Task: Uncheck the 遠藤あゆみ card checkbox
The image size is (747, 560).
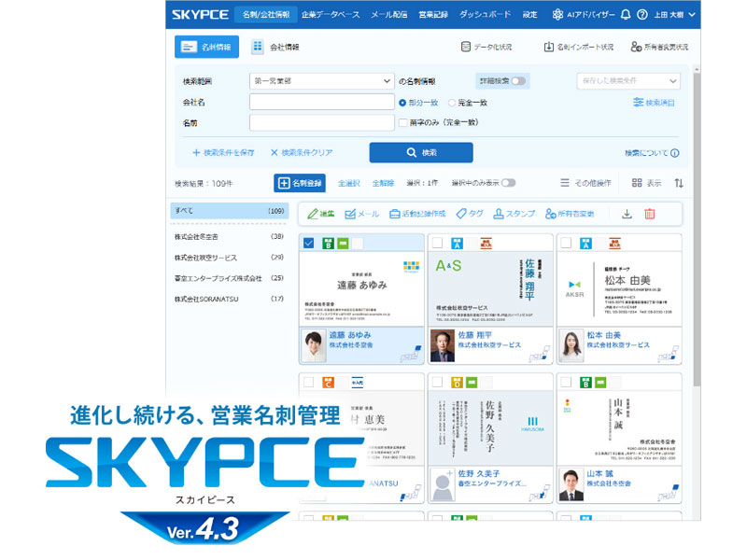Action: (x=309, y=244)
